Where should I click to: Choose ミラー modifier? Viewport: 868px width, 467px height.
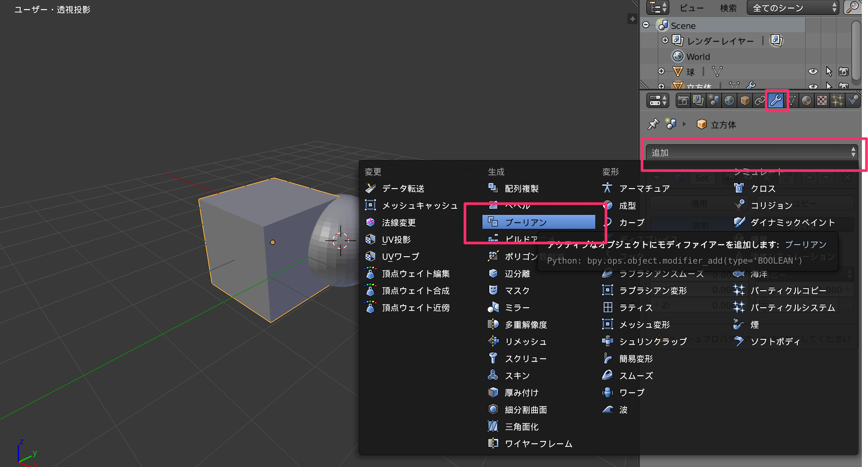pos(539,308)
